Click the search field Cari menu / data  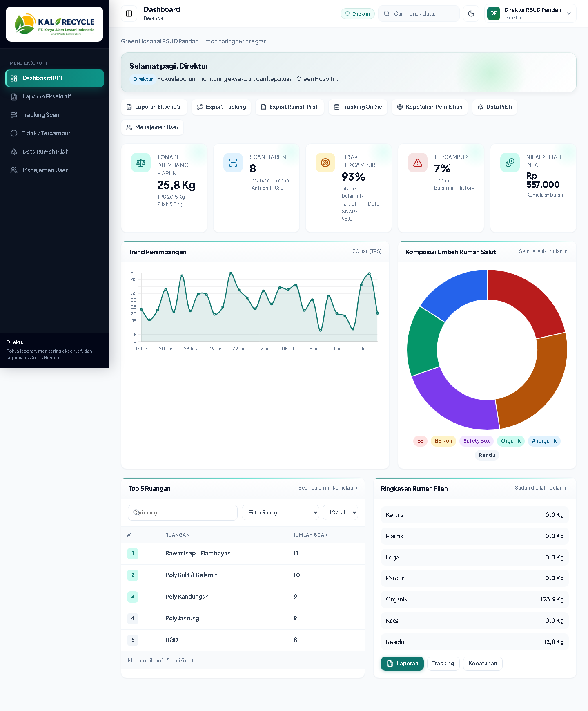click(x=419, y=13)
